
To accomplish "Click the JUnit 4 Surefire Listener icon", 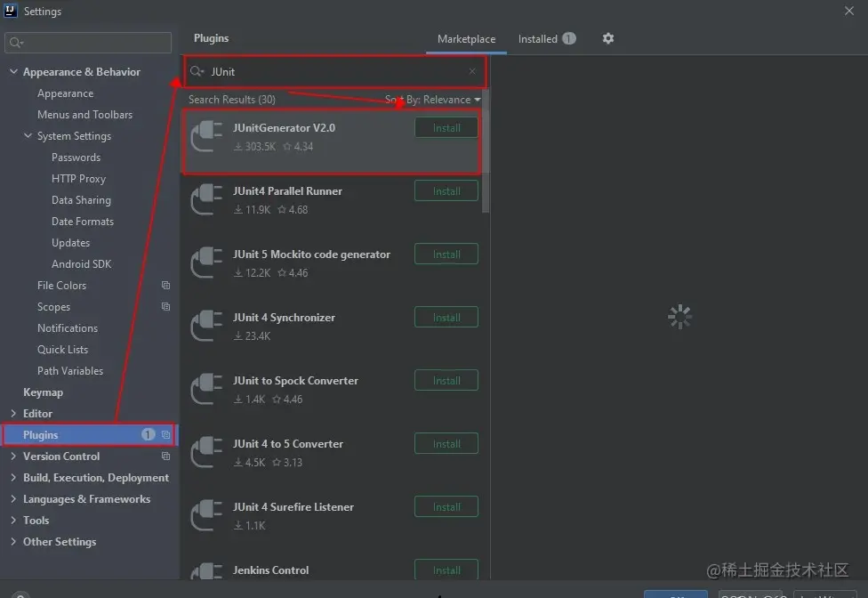I will pyautogui.click(x=206, y=515).
